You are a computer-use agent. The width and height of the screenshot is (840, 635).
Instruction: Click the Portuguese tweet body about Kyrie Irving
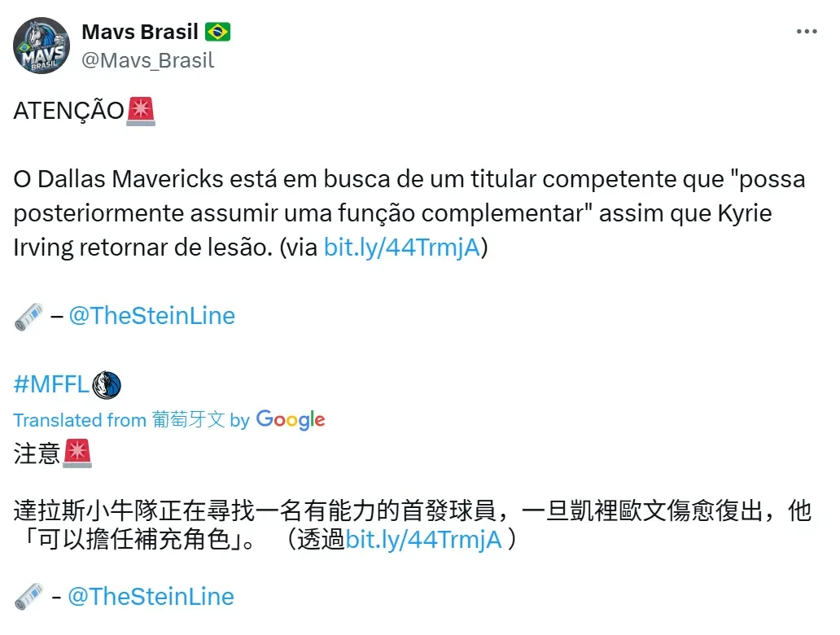pos(409,213)
